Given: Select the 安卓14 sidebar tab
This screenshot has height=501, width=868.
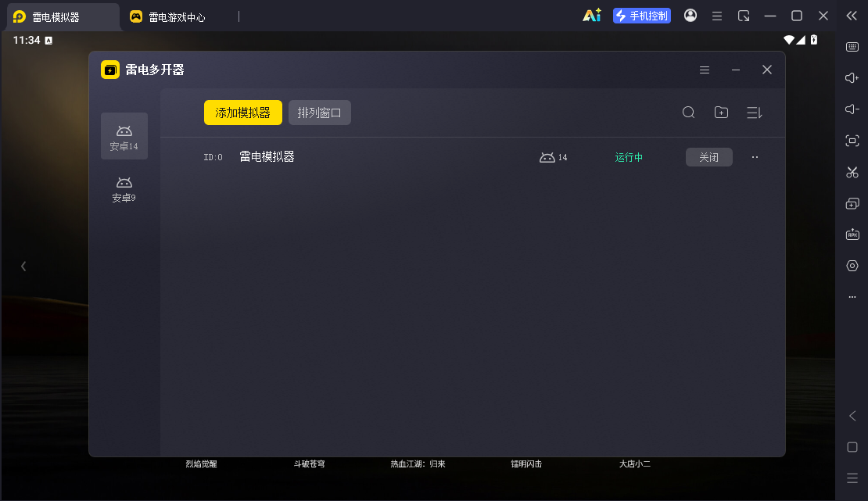Looking at the screenshot, I should 124,136.
